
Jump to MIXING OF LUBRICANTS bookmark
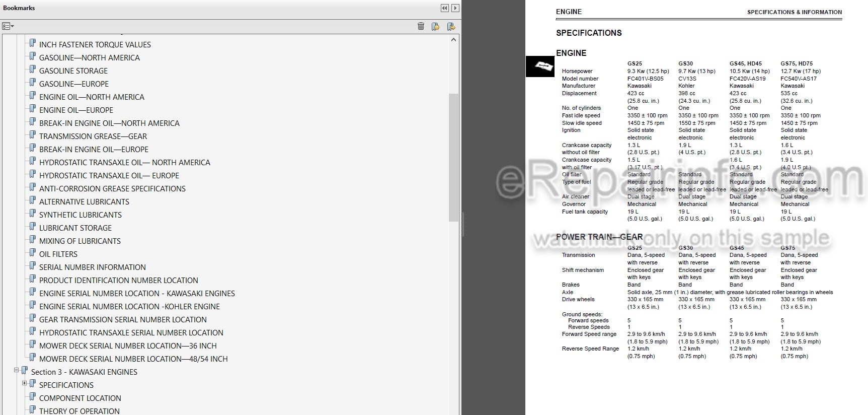tap(80, 241)
